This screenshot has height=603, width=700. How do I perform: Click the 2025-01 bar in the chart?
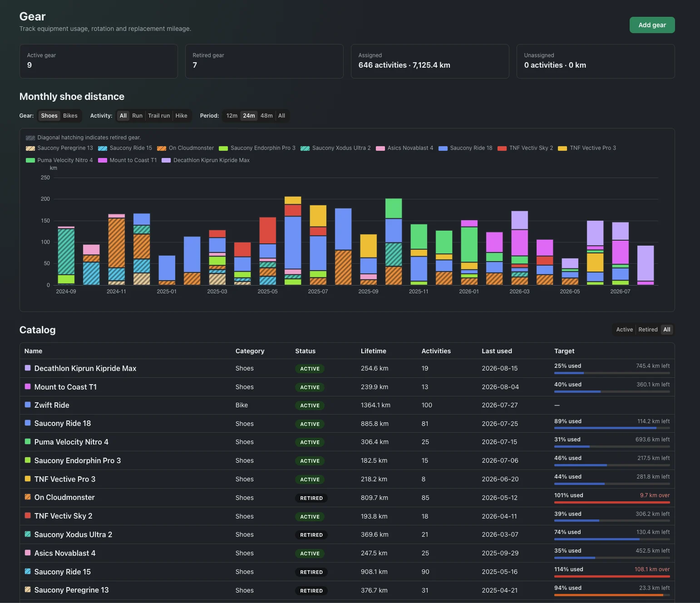(x=167, y=270)
